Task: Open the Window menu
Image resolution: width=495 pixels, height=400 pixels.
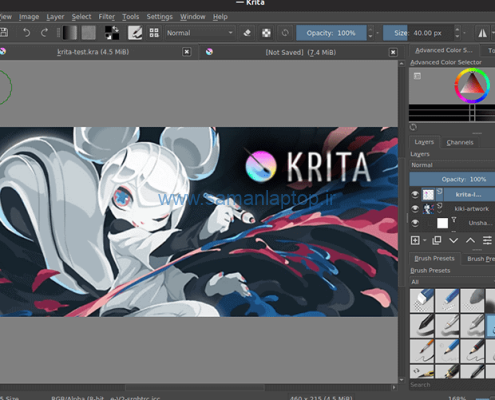Action: coord(193,17)
